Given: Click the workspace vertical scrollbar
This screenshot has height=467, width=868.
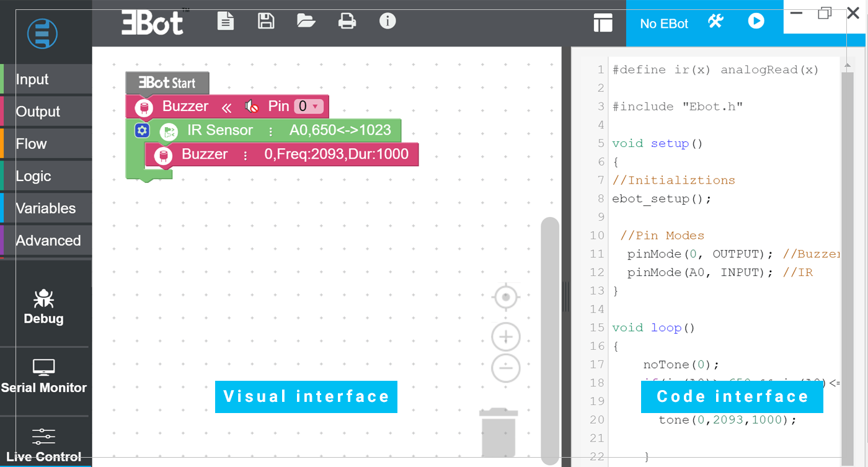Looking at the screenshot, I should click(x=550, y=340).
